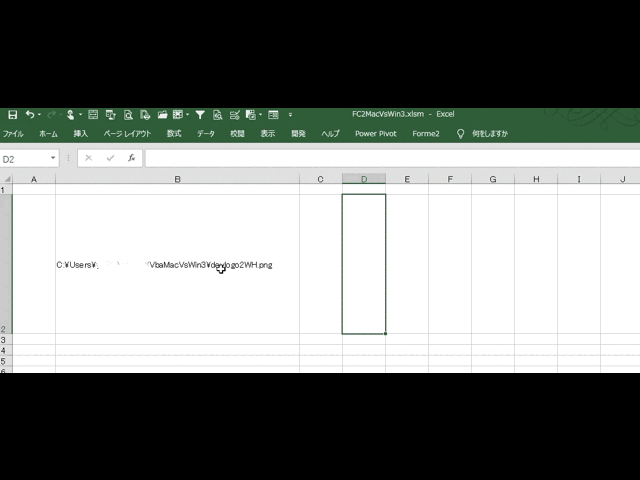640x480 pixels.
Task: Open the Power Pivot tab
Action: pos(375,133)
